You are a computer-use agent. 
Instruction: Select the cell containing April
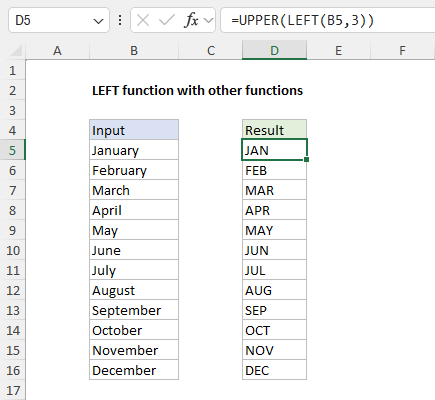[134, 210]
